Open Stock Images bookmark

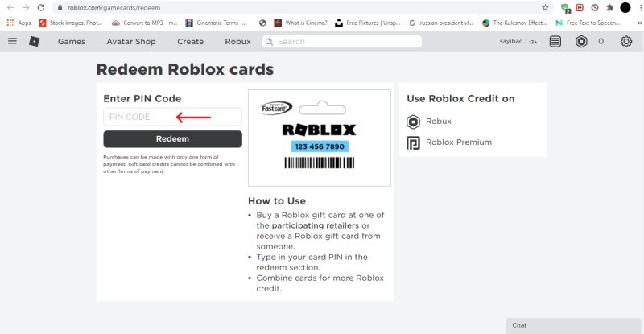coord(70,23)
